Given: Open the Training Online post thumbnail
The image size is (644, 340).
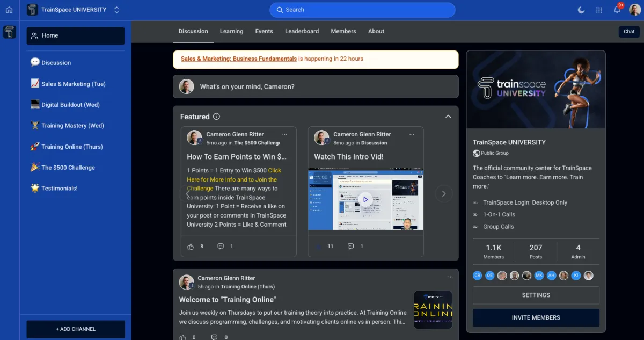Looking at the screenshot, I should click(x=433, y=310).
